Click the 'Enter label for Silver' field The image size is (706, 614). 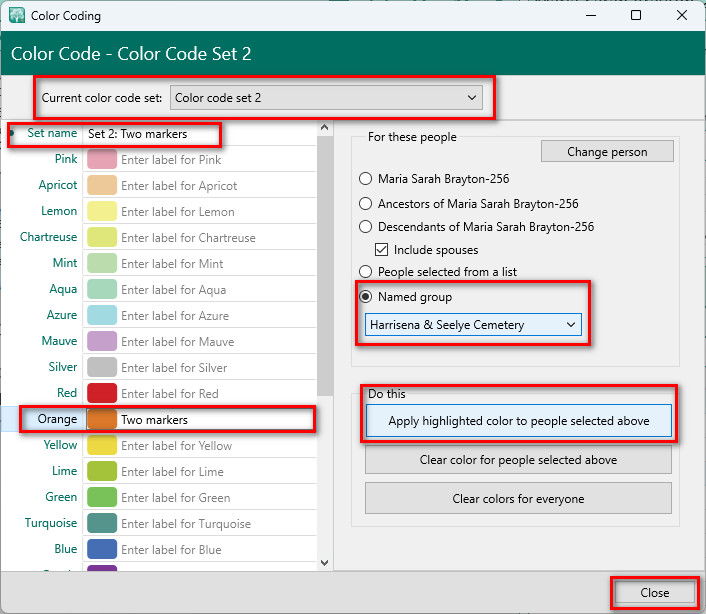[218, 368]
